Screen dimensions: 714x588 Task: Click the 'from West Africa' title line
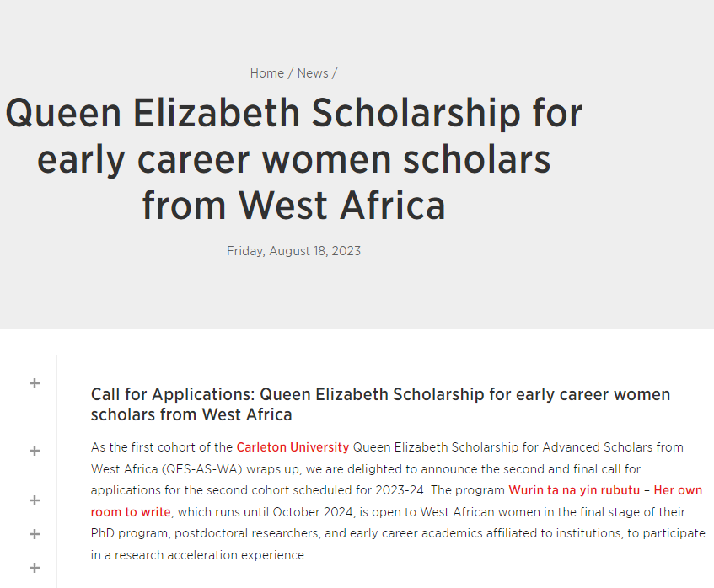(293, 205)
